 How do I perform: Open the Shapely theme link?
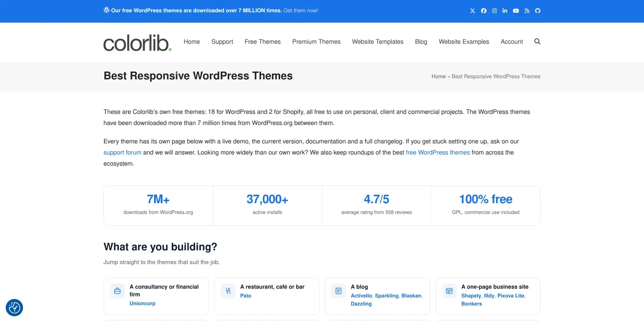click(471, 296)
